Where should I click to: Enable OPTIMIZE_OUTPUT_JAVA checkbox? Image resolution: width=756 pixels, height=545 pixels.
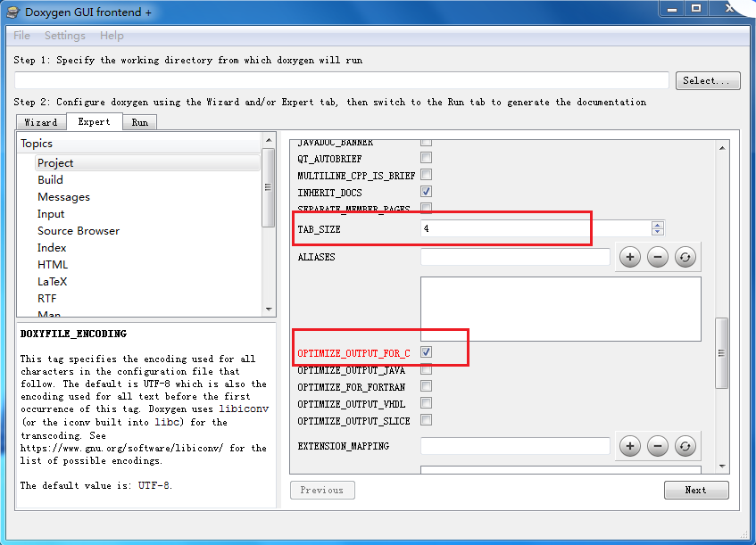pos(427,369)
